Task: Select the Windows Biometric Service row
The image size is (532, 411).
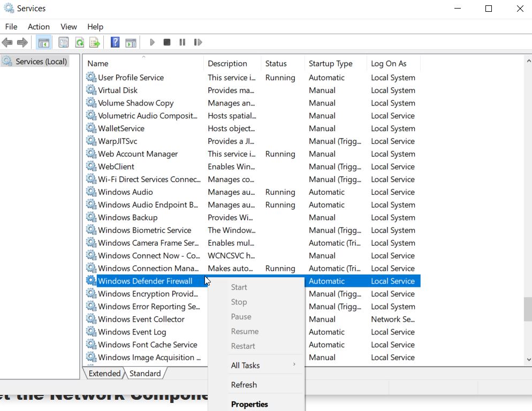Action: (252, 230)
